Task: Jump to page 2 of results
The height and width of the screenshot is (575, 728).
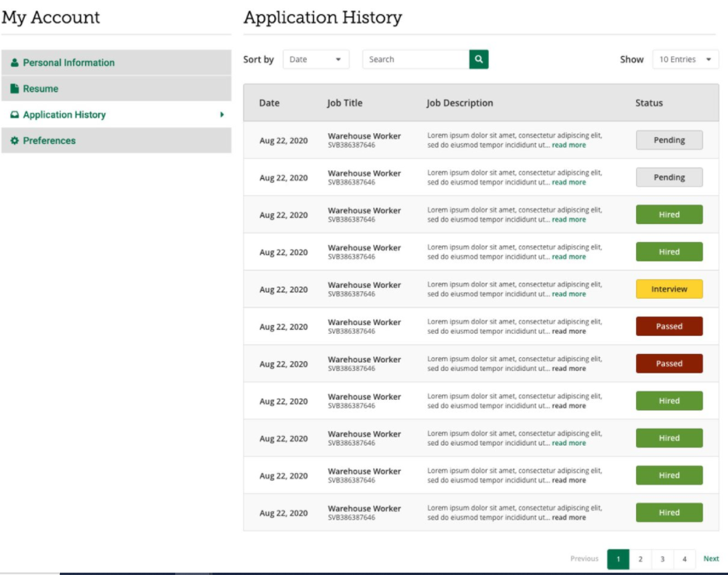Action: pyautogui.click(x=640, y=559)
